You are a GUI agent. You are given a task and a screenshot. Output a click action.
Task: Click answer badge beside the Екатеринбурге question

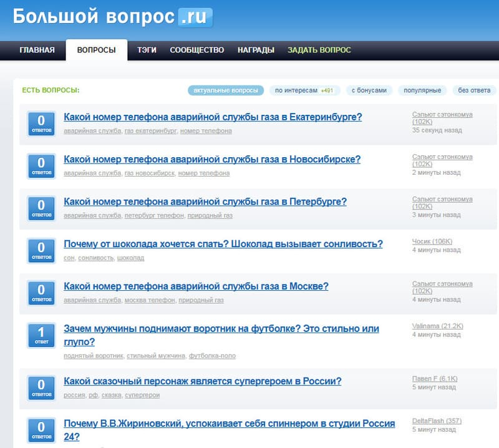click(x=41, y=124)
